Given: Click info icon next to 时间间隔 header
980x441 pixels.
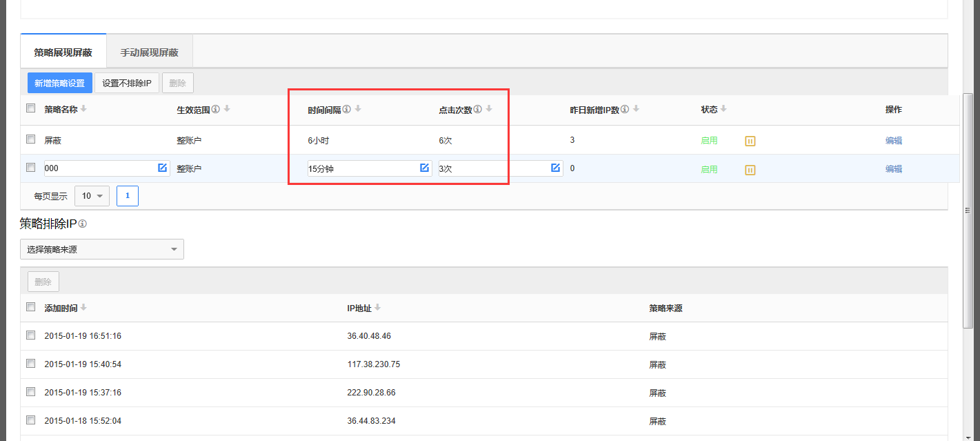Looking at the screenshot, I should tap(347, 110).
